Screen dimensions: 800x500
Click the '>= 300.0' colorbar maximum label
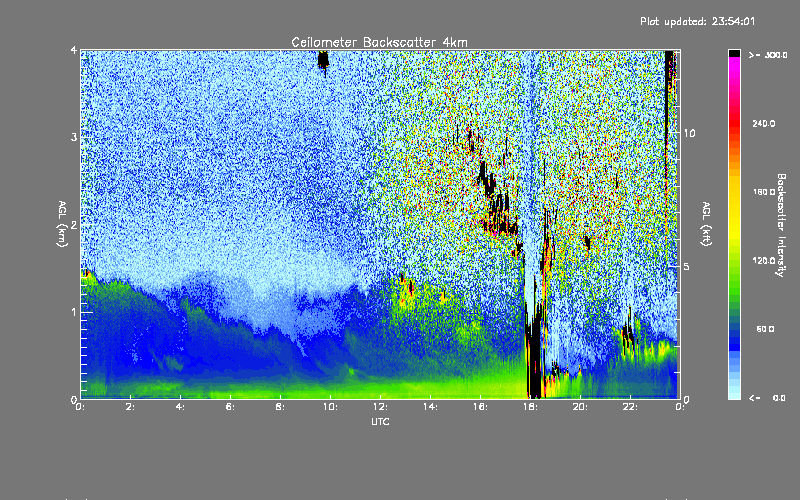tap(768, 55)
